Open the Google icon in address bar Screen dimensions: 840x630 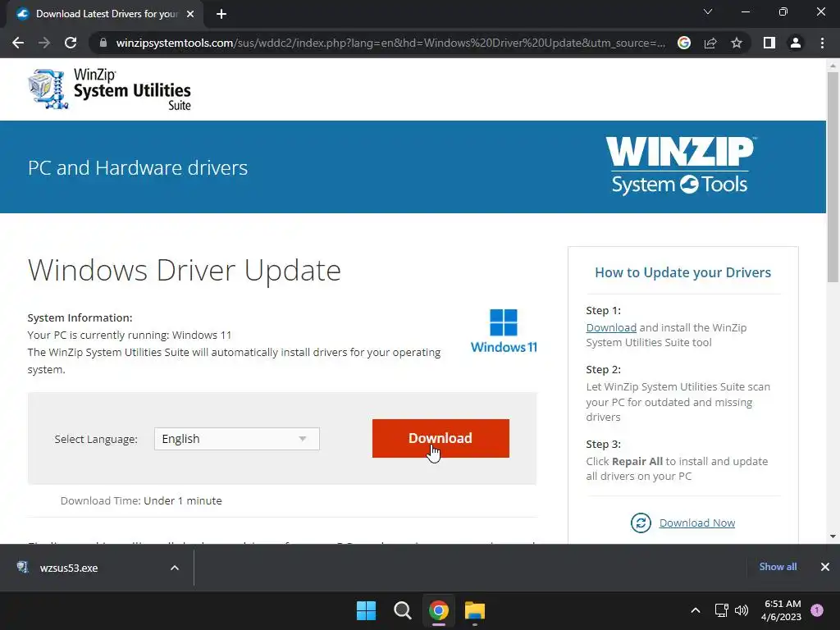point(684,43)
